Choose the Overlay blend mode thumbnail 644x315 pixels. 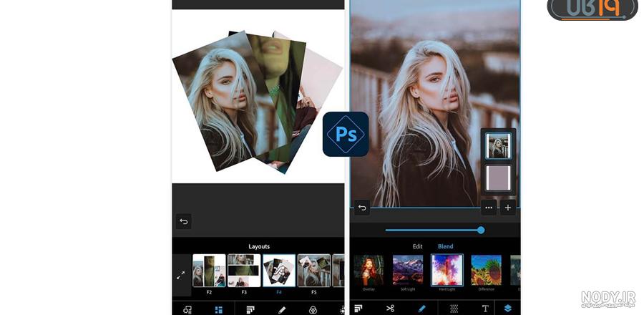coord(369,270)
